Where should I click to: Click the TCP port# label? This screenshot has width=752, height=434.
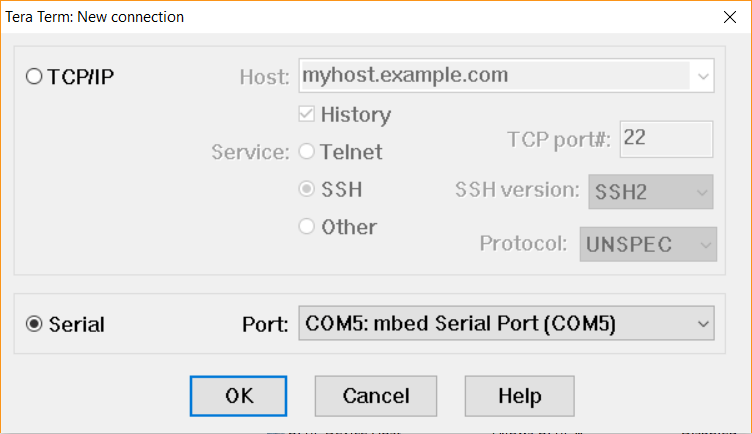(558, 140)
